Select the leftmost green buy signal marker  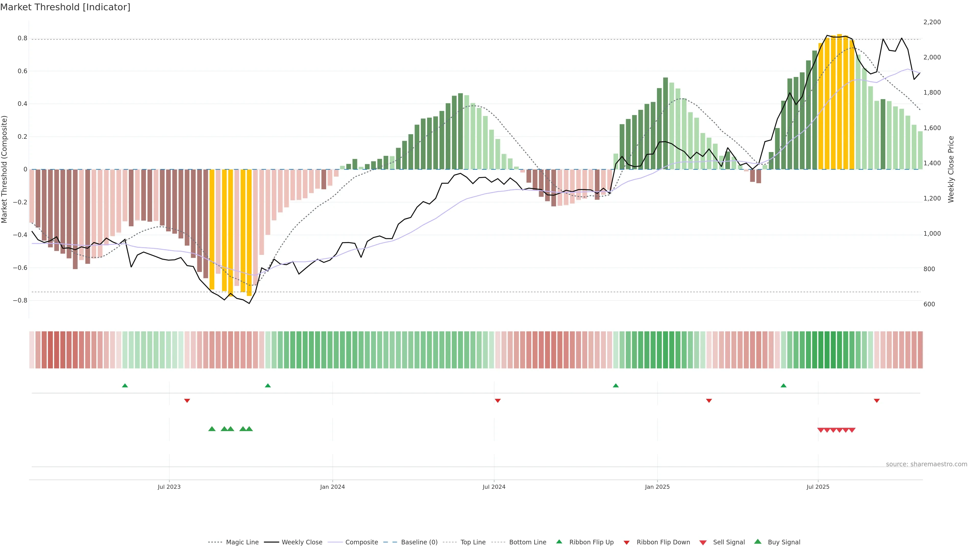pyautogui.click(x=212, y=429)
